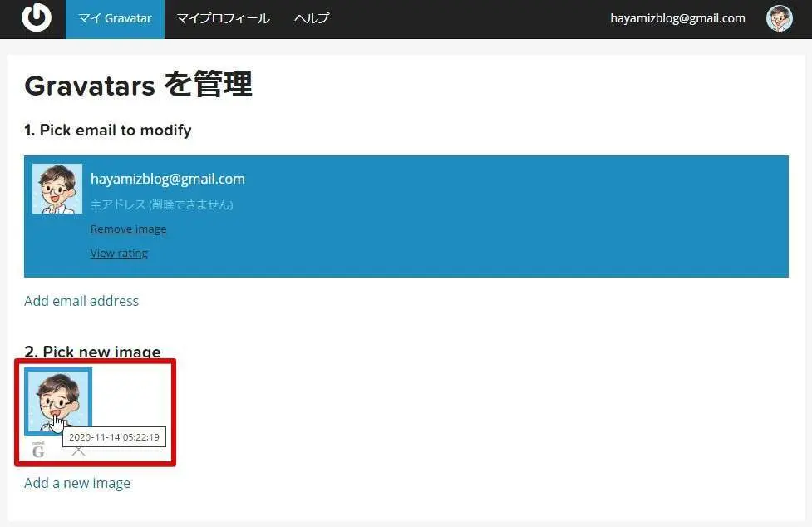Open the View rating link

pos(119,253)
